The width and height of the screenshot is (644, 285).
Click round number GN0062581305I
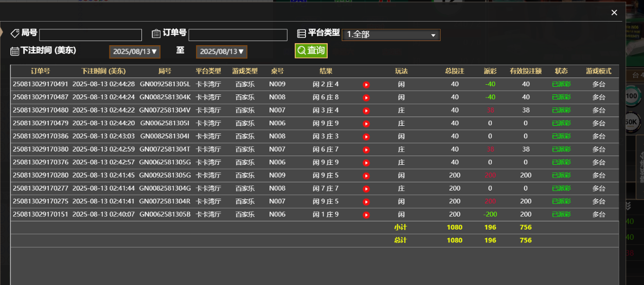[165, 123]
